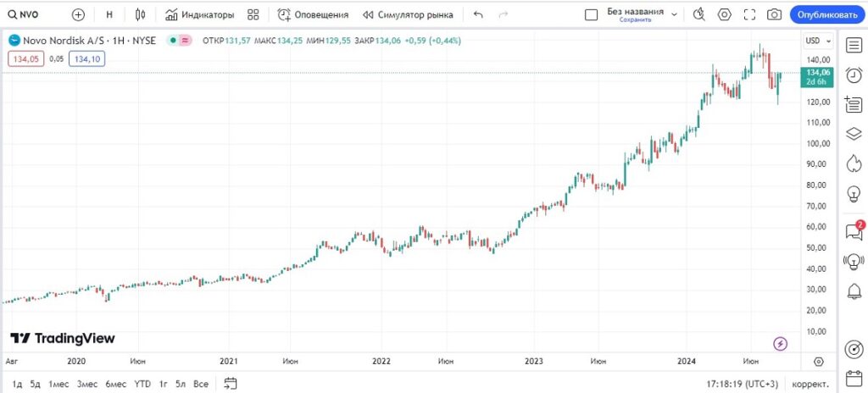Redo the chart action
The image size is (868, 393).
[x=504, y=15]
